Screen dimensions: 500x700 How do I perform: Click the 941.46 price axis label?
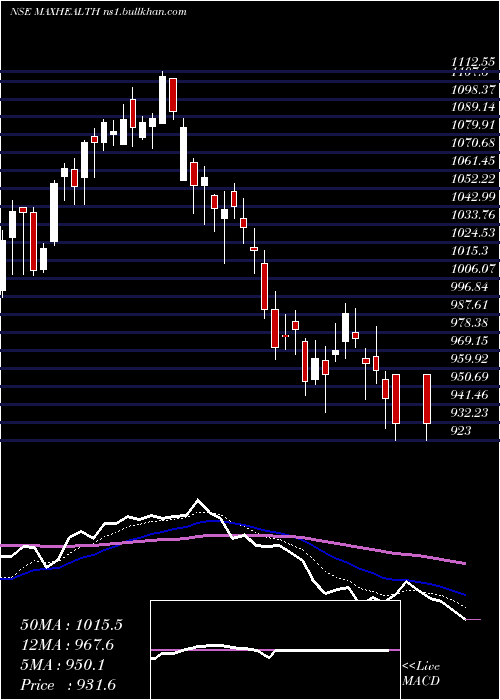pos(470,395)
